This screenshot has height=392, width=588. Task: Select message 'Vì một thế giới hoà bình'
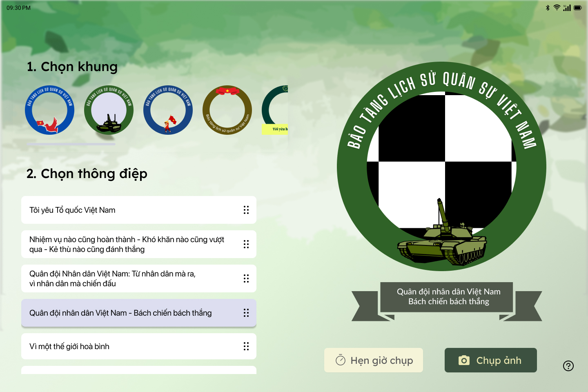139,346
